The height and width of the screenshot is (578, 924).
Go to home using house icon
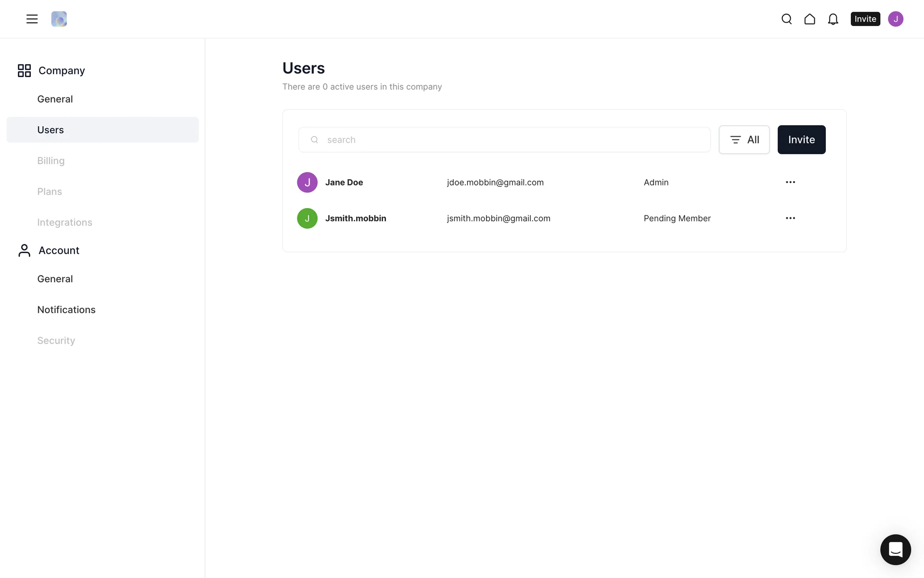pyautogui.click(x=809, y=19)
